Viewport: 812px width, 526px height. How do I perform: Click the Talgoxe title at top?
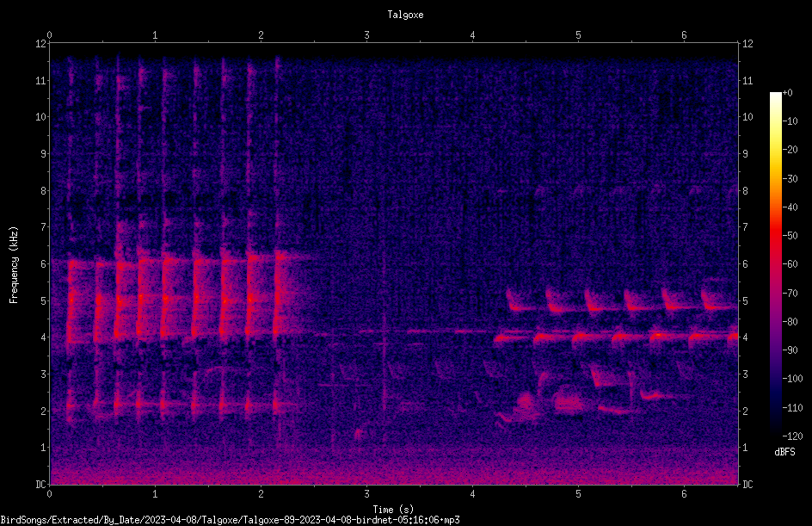(405, 15)
